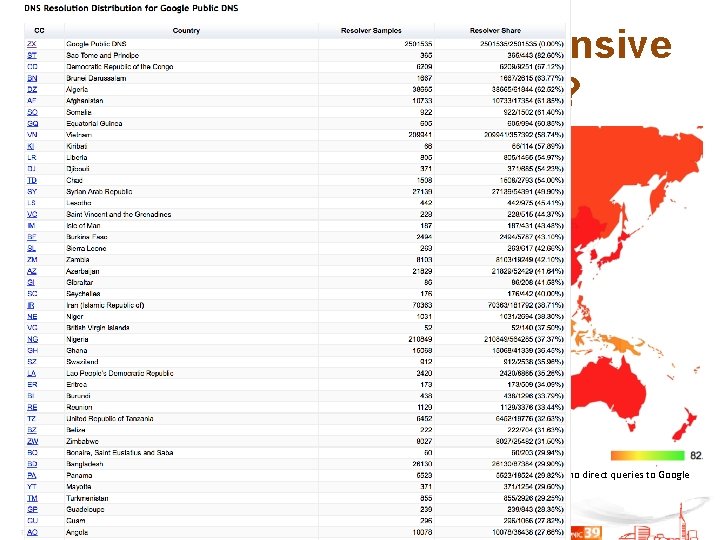
Task: Select the Resolver Share value in the Algeria row
Action: coord(528,90)
